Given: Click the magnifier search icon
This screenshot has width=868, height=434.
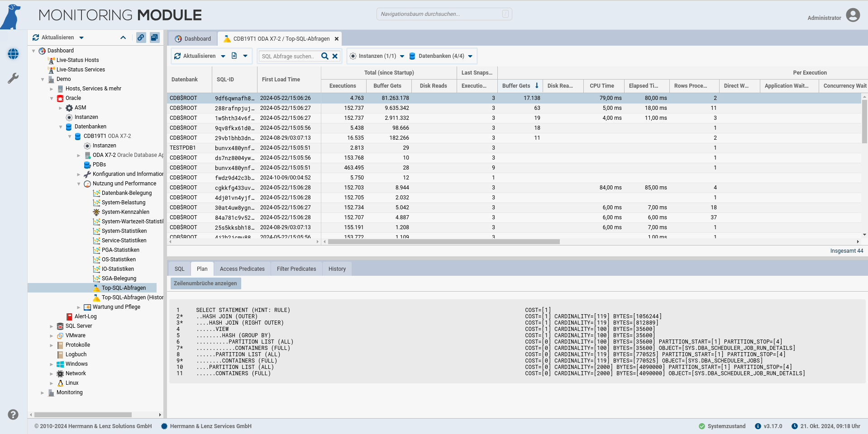Looking at the screenshot, I should tap(324, 56).
